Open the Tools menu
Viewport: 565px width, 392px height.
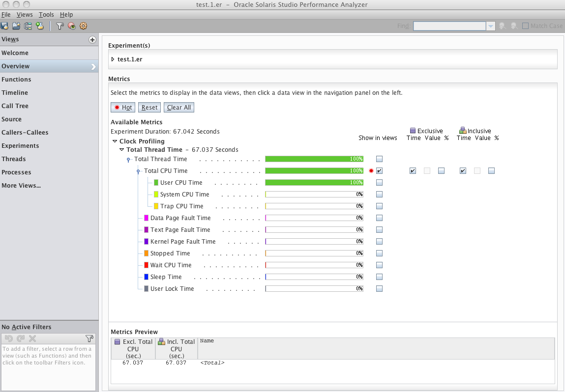(46, 14)
